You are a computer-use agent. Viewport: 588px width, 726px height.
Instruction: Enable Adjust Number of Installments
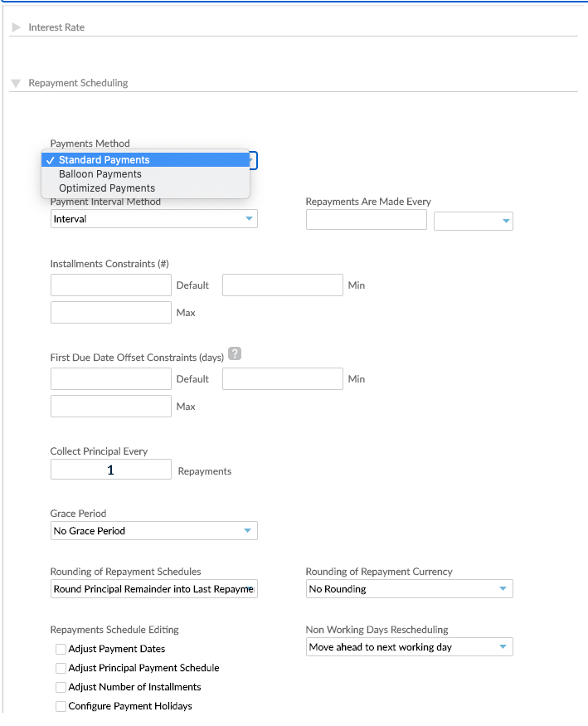[61, 687]
